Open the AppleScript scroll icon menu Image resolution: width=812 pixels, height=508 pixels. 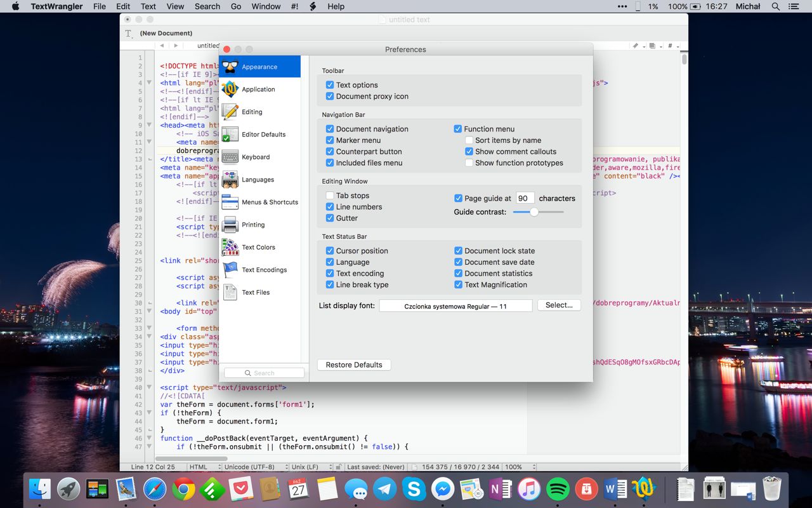pos(313,6)
